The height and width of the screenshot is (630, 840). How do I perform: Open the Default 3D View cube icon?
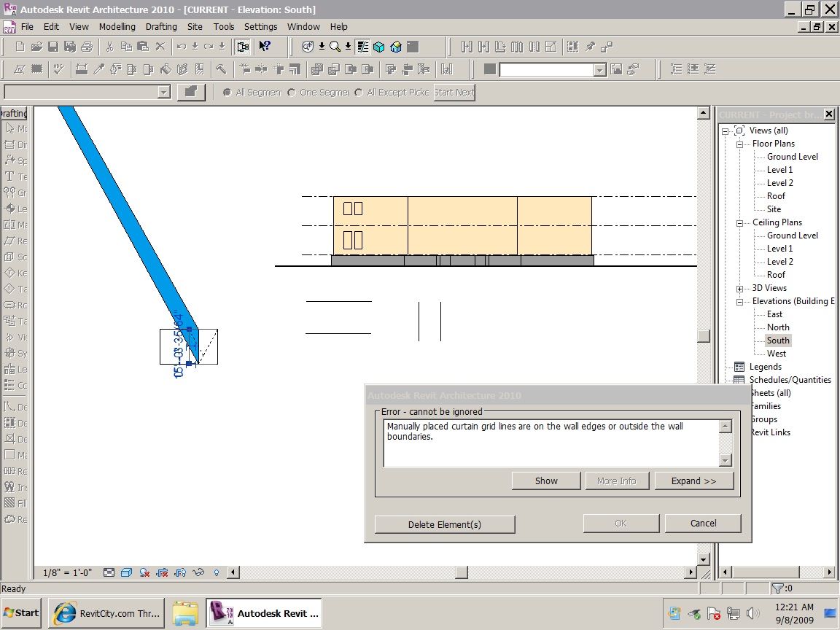pyautogui.click(x=379, y=47)
